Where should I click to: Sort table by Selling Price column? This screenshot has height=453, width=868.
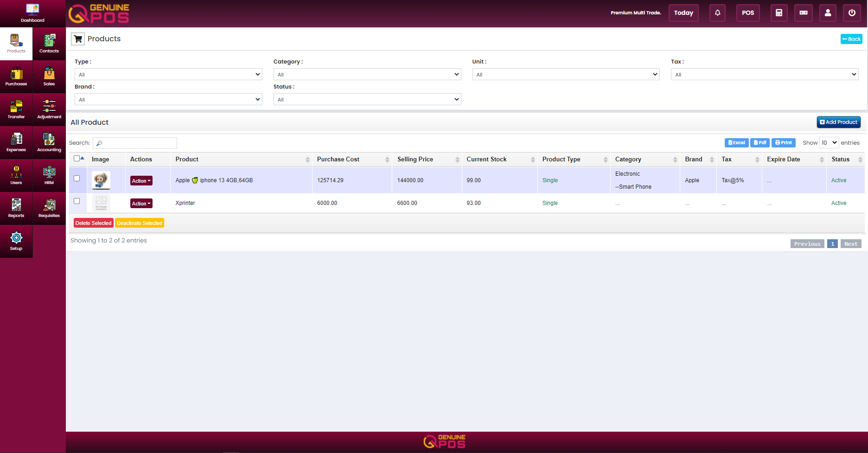click(426, 160)
